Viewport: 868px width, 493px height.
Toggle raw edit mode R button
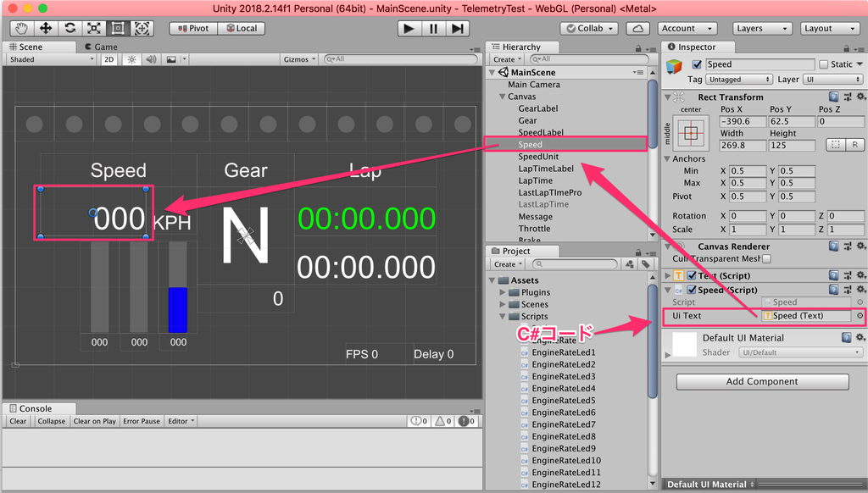[x=854, y=144]
